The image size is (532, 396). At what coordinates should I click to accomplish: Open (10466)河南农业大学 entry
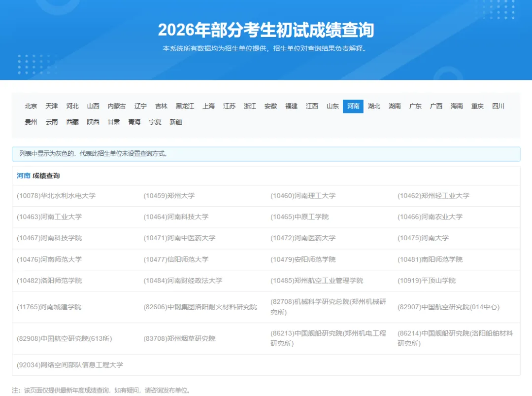(x=430, y=217)
